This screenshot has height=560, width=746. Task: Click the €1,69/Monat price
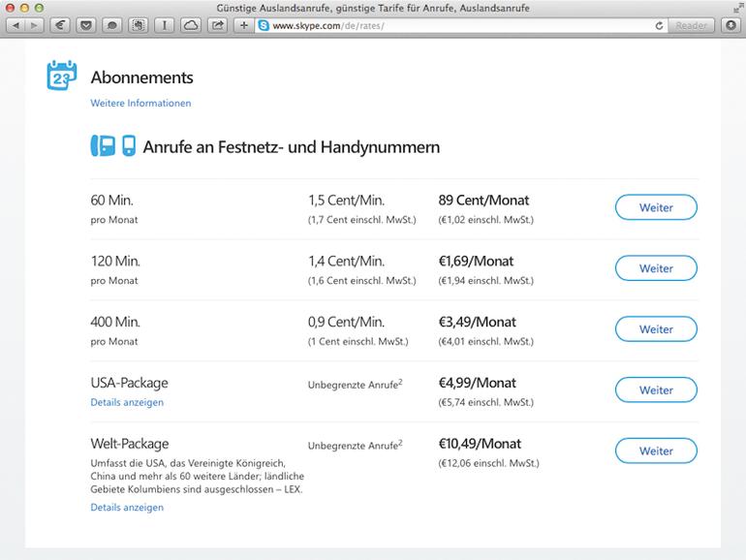point(476,262)
